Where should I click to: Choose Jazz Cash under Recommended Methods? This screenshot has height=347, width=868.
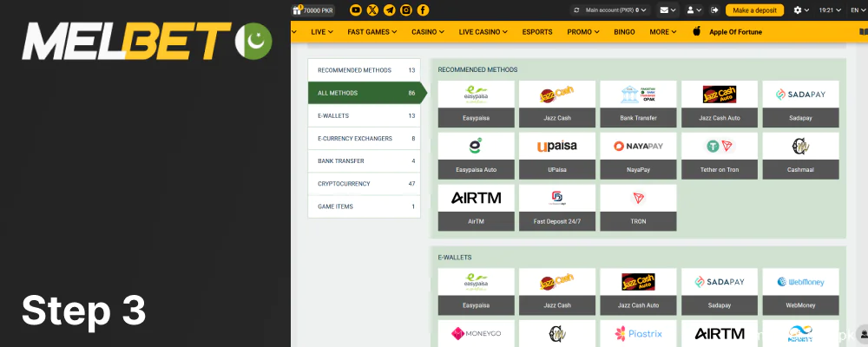click(557, 104)
